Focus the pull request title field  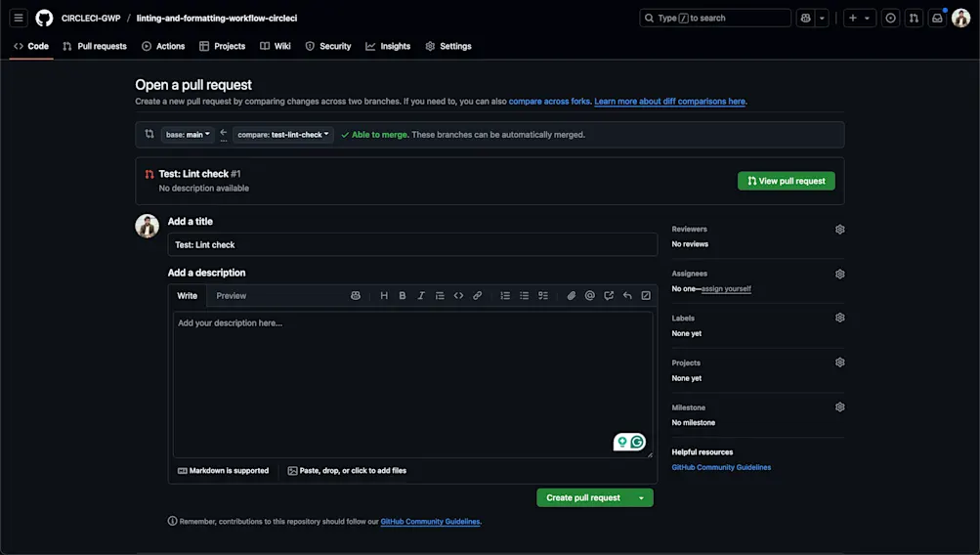tap(412, 244)
